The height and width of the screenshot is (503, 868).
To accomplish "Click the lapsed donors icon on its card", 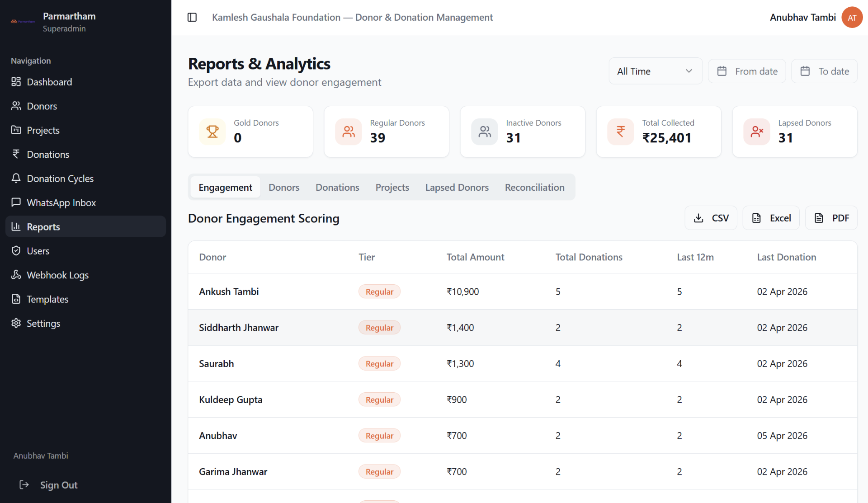I will [757, 132].
